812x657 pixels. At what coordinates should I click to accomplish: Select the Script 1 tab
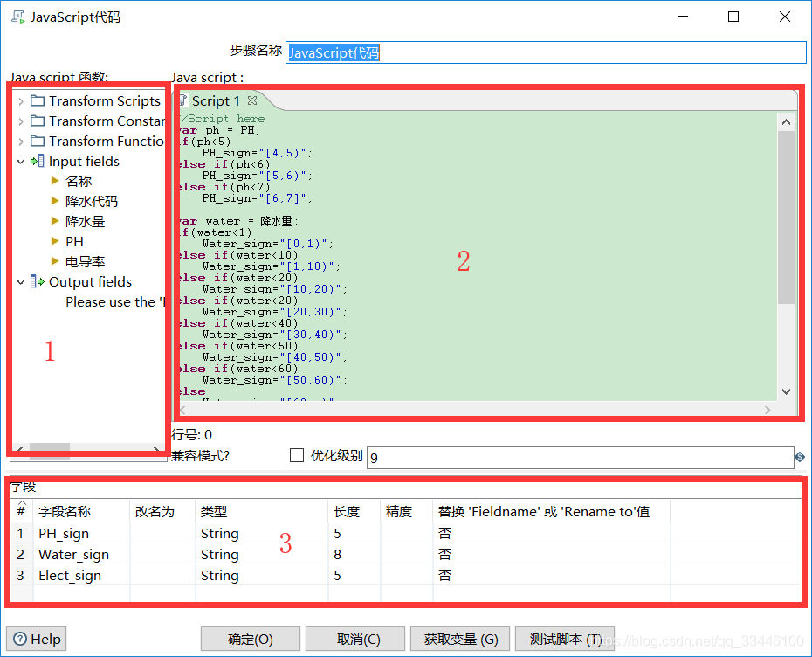[x=216, y=101]
